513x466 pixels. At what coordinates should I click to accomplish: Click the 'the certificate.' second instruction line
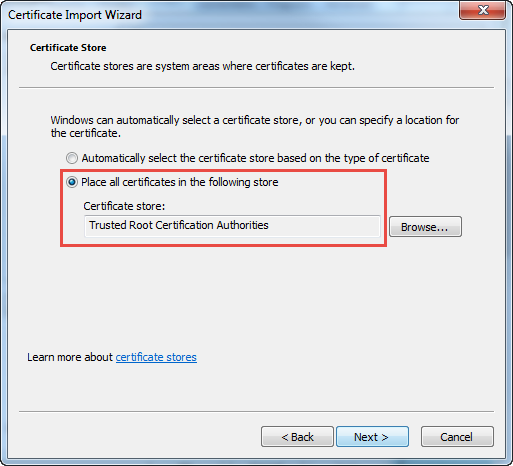pyautogui.click(x=86, y=133)
